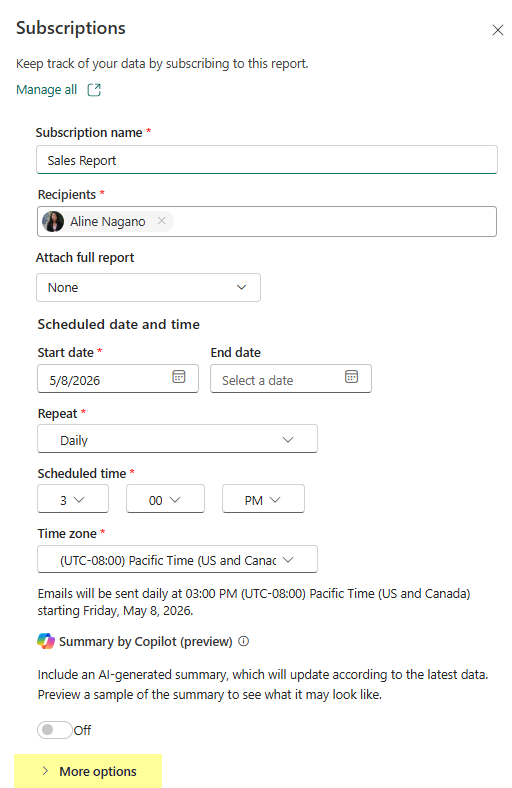Close the Subscriptions pane
This screenshot has height=788, width=512.
click(497, 30)
